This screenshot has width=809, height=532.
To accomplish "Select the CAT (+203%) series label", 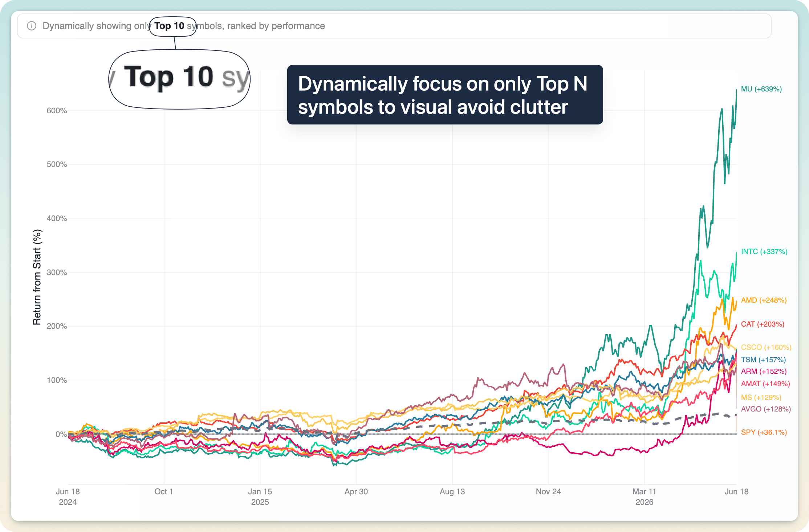I will coord(763,324).
